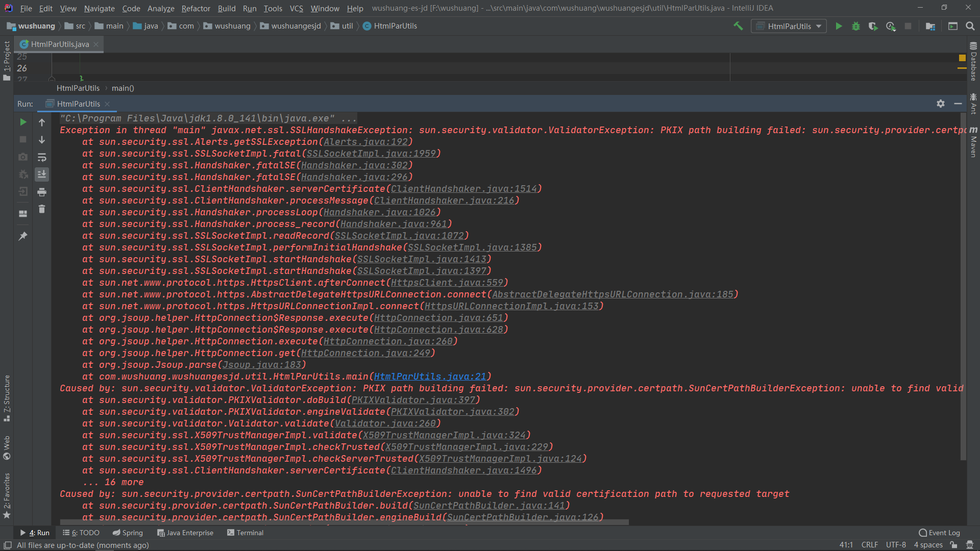The image size is (980, 551).
Task: Open the HtmlParUtils.java:21 stack link
Action: pyautogui.click(x=430, y=377)
